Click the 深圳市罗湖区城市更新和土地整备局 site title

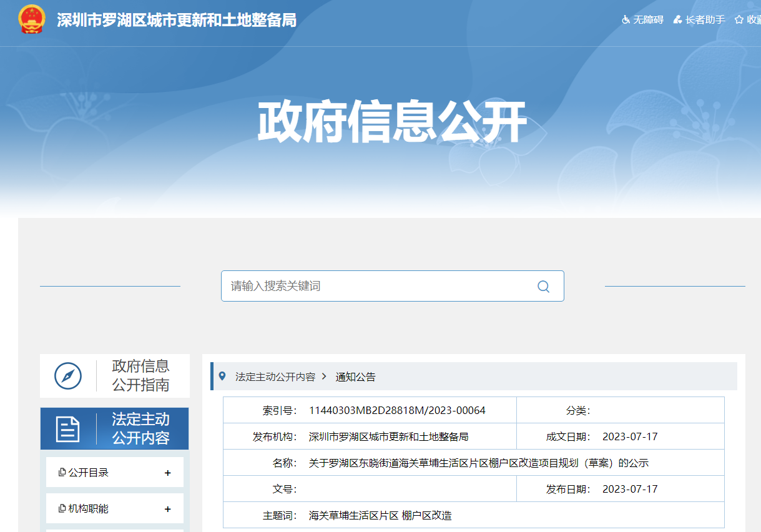177,20
